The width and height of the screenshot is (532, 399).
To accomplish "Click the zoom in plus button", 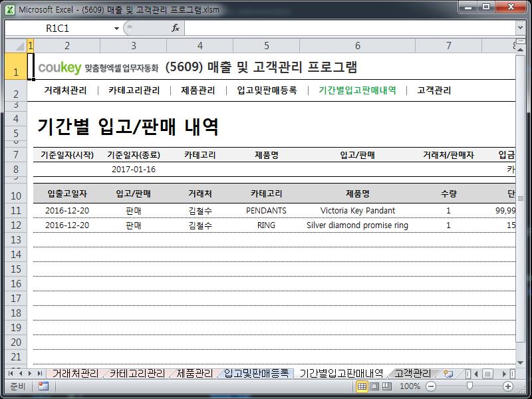I will (x=508, y=386).
